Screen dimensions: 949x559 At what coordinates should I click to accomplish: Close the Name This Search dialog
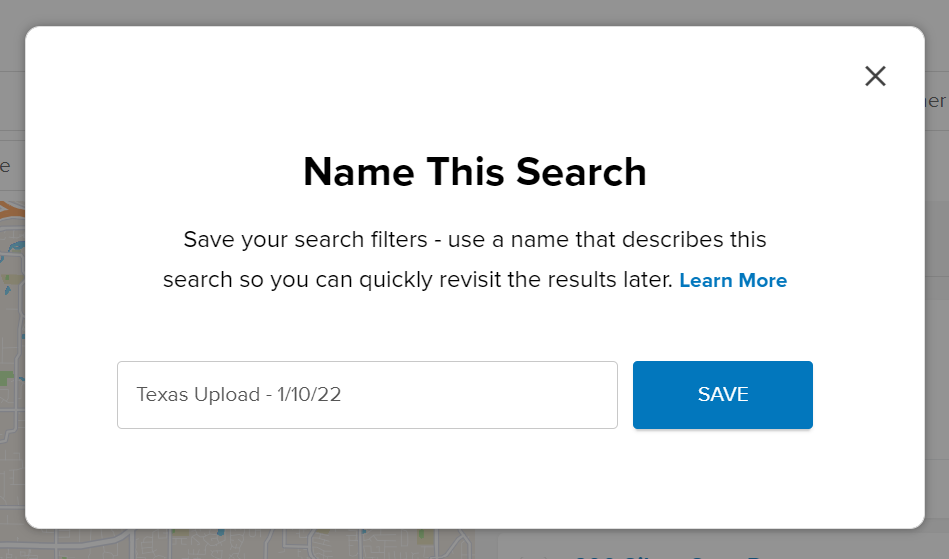(875, 76)
